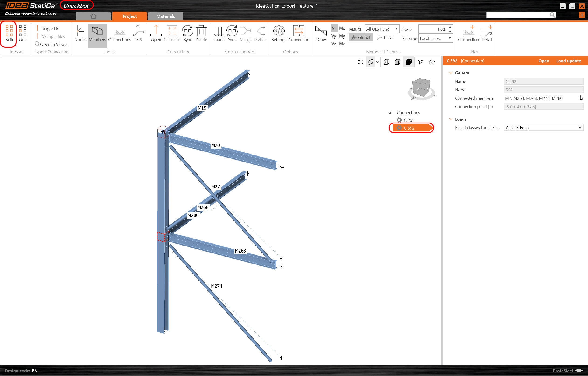Click Open in Viewer
The height and width of the screenshot is (376, 588).
click(x=51, y=44)
